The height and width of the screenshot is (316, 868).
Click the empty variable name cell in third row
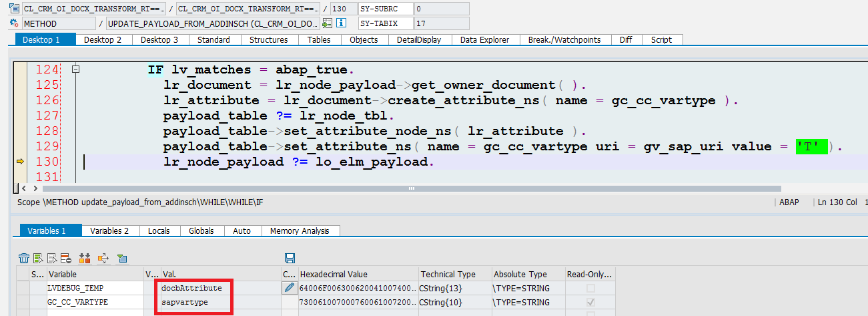95,313
